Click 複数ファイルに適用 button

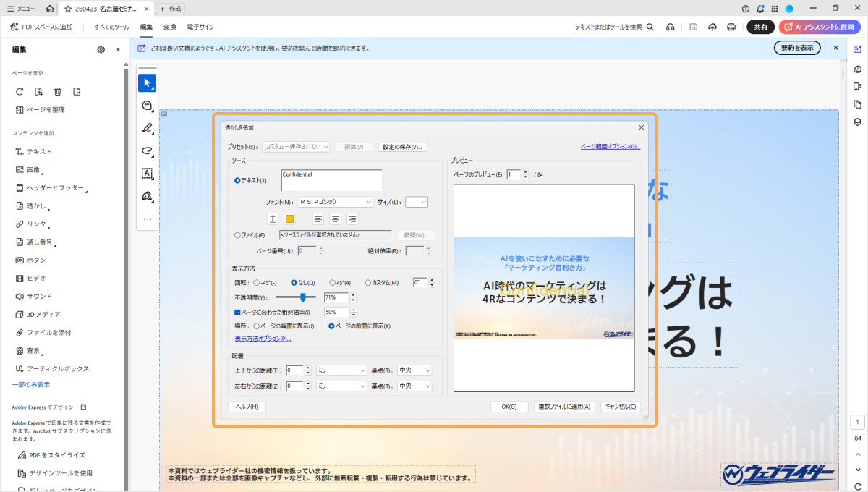[564, 407]
